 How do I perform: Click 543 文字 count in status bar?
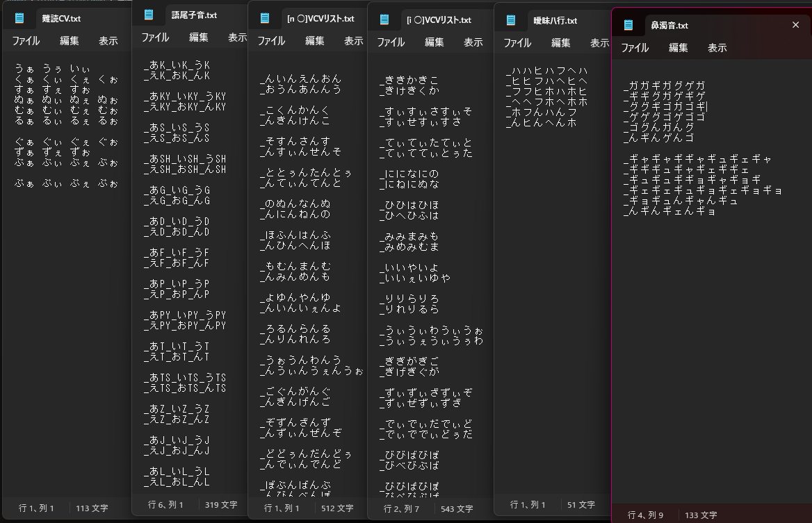(x=457, y=509)
